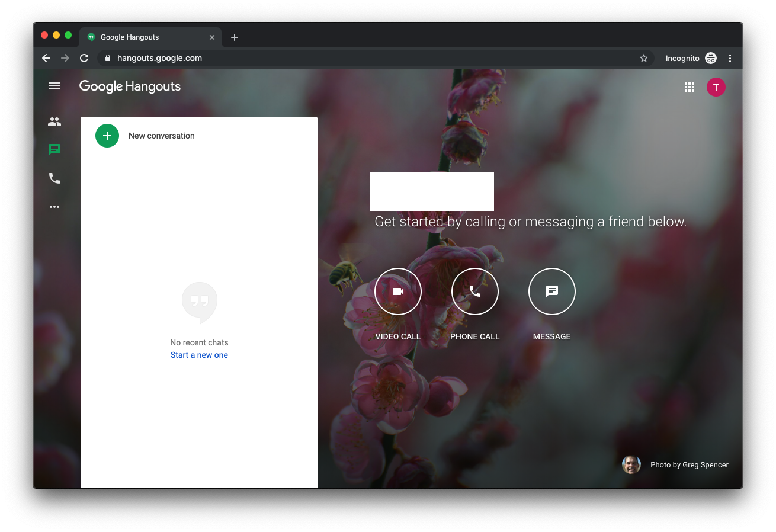This screenshot has width=776, height=532.
Task: Click the PHONE CALL label
Action: pos(475,336)
